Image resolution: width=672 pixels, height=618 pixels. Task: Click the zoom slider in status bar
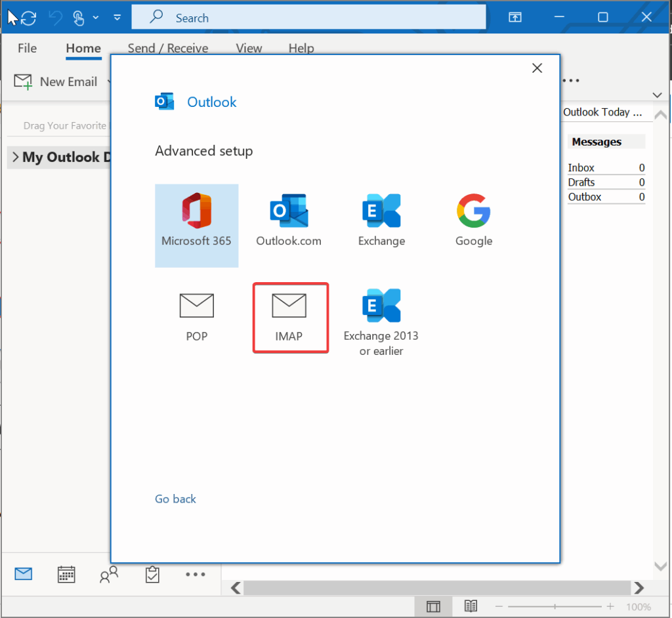(x=555, y=607)
